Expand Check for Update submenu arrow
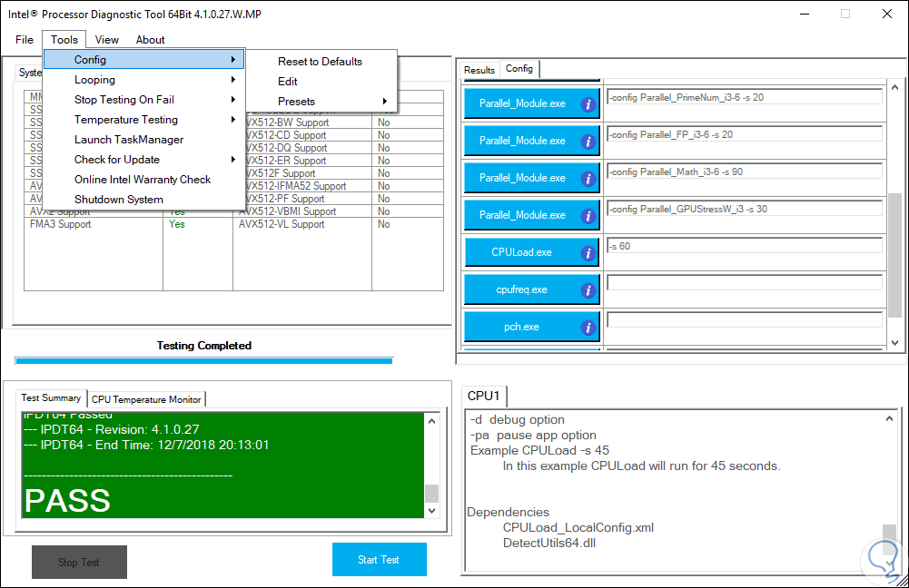This screenshot has height=588, width=909. [233, 160]
